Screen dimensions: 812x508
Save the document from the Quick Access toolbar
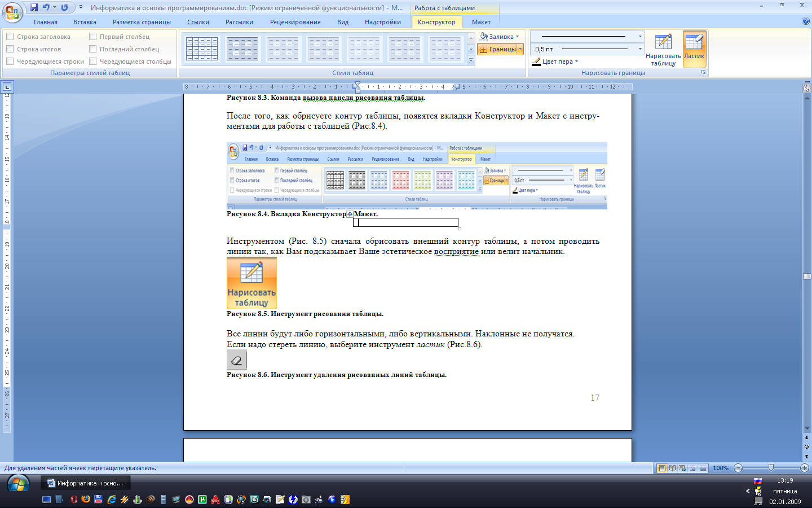(34, 7)
